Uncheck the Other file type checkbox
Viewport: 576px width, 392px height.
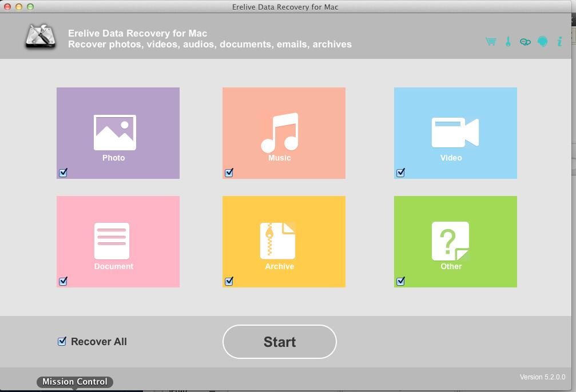click(401, 281)
